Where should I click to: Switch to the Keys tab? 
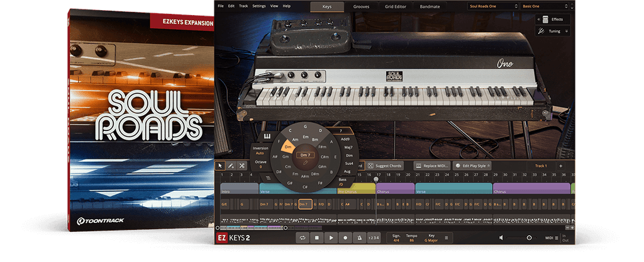pos(327,6)
